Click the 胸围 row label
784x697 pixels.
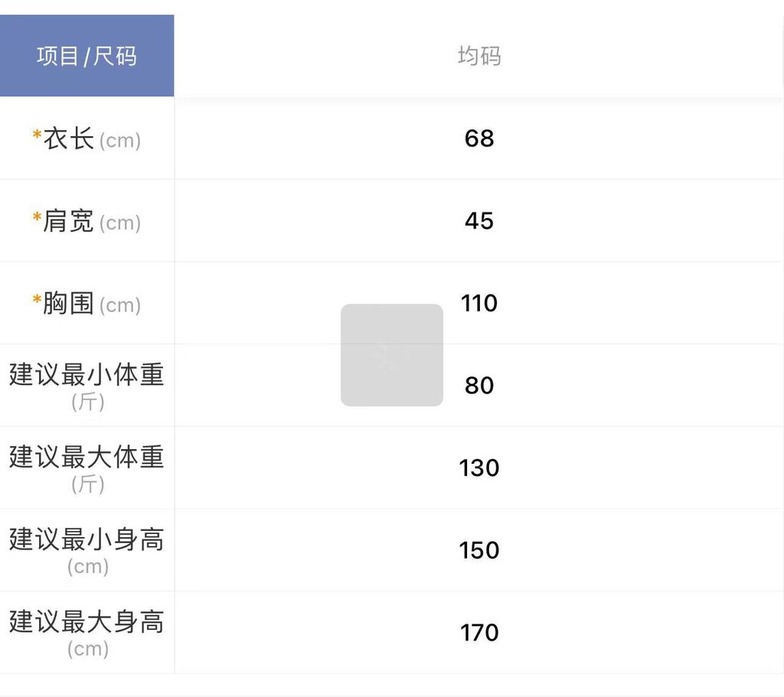(x=69, y=304)
